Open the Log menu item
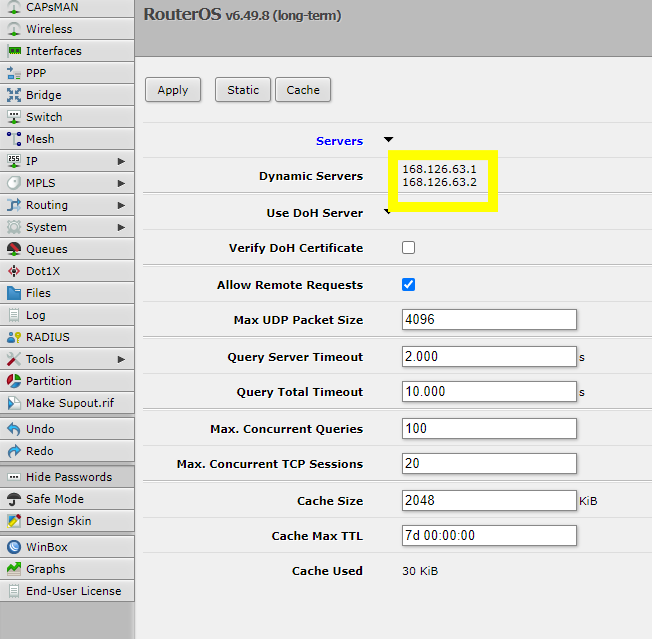 tap(67, 316)
